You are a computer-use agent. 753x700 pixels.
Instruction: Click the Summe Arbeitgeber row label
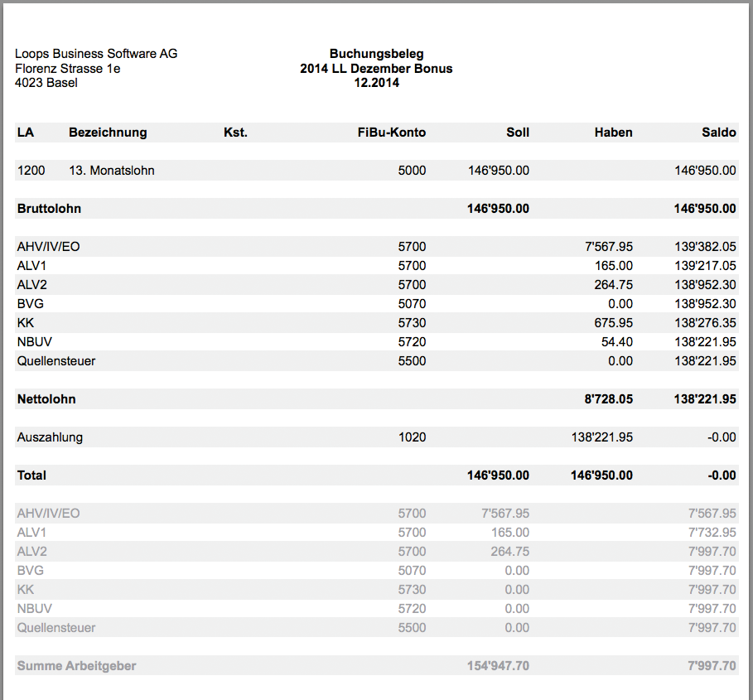point(76,666)
